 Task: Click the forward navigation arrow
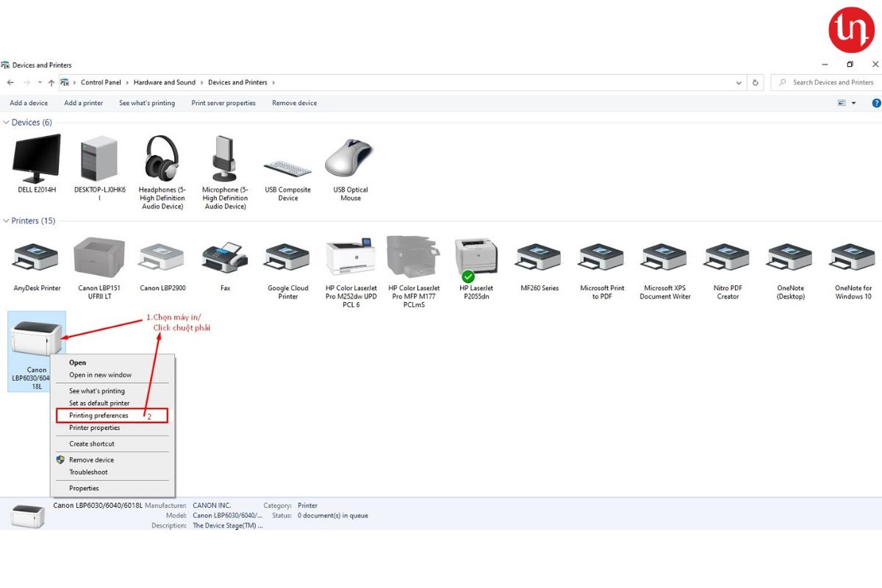26,82
